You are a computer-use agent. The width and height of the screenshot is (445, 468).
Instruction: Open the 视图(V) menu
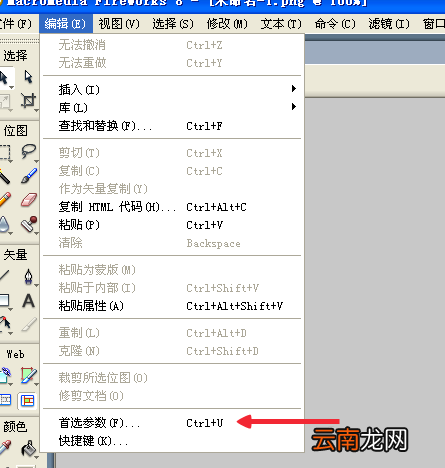119,24
